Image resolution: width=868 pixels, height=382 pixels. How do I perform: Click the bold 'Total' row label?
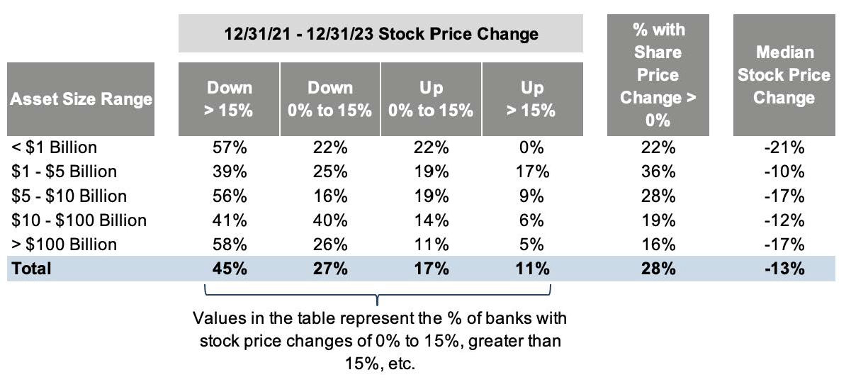[31, 269]
